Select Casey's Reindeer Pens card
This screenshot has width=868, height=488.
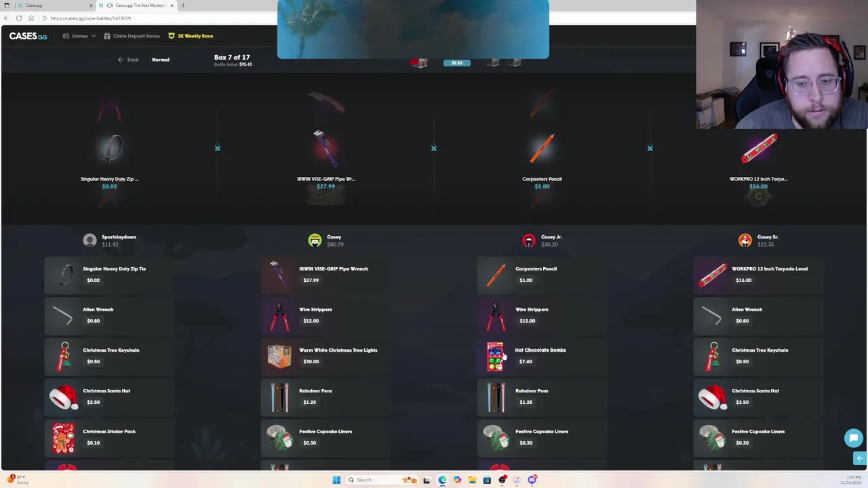click(325, 396)
